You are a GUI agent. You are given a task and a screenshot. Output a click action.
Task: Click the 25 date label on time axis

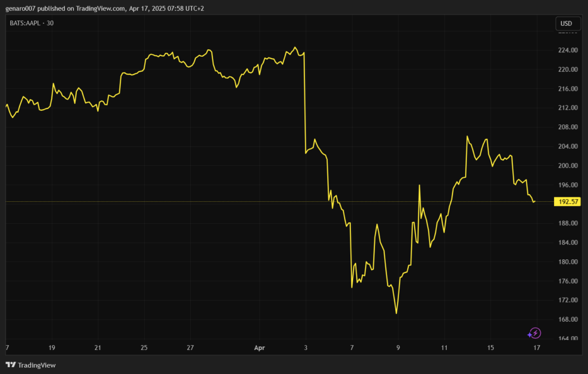(144, 348)
